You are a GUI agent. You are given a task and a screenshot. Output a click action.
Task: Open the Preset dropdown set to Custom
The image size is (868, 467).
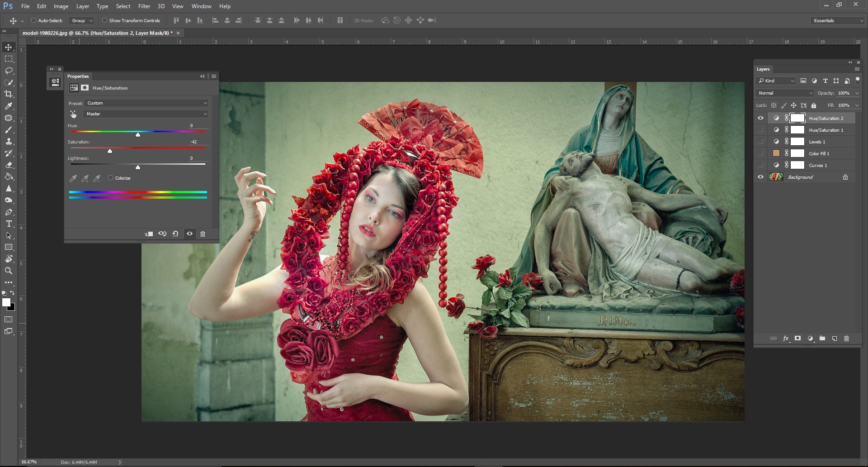(146, 103)
